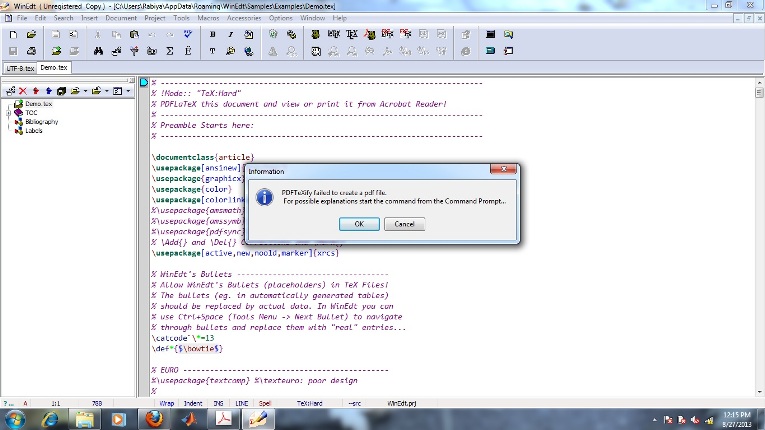
Task: Click the Paste clipboard icon
Action: click(x=134, y=35)
